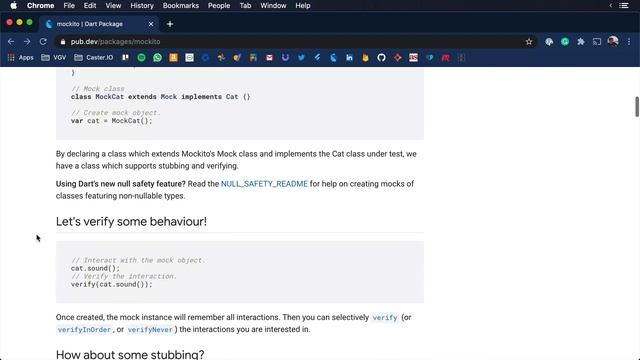Click the inline verify code link
Image resolution: width=640 pixels, height=360 pixels.
[x=384, y=318]
